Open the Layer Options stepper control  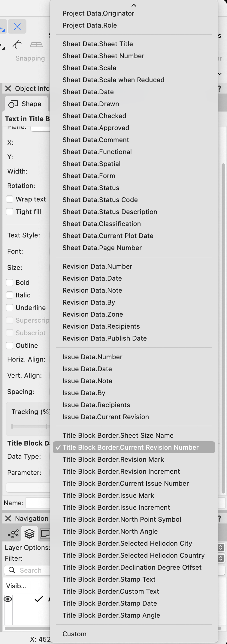coord(220,547)
